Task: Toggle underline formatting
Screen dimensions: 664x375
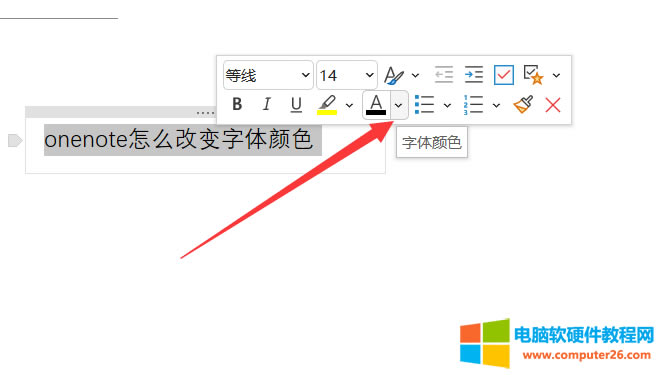Action: coord(296,104)
